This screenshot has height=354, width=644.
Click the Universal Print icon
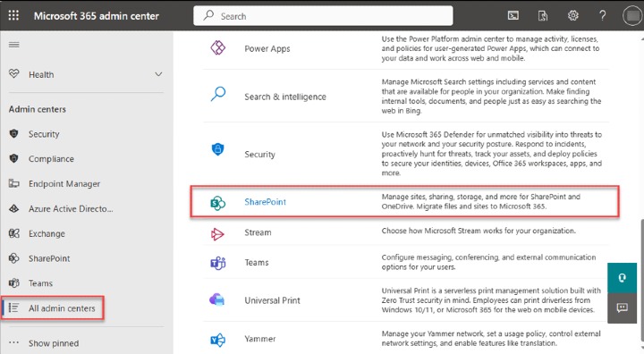click(x=216, y=299)
